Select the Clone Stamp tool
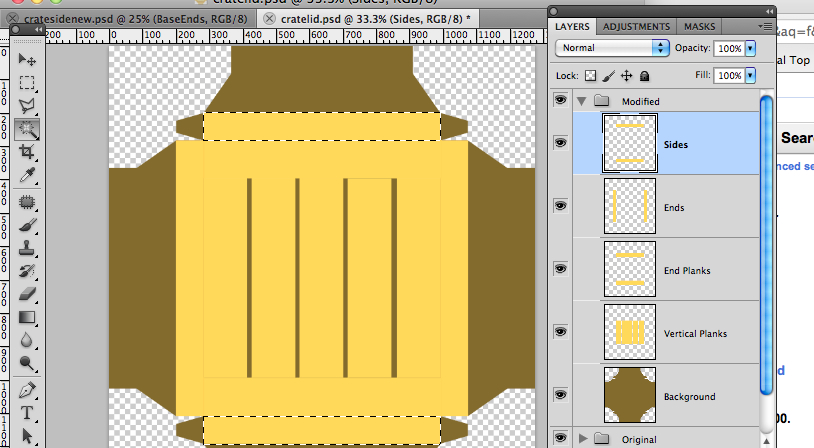This screenshot has width=814, height=448. [x=27, y=248]
